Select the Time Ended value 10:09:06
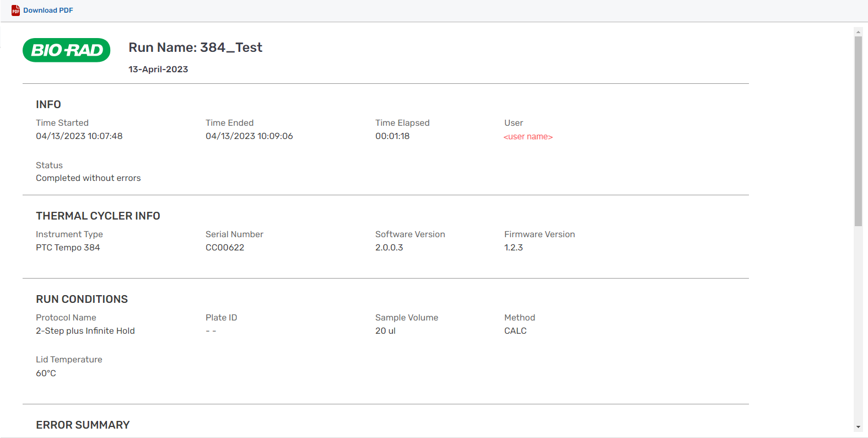 [x=249, y=136]
